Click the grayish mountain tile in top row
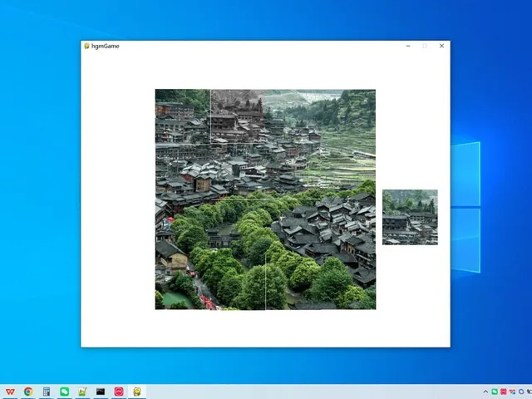 click(238, 116)
